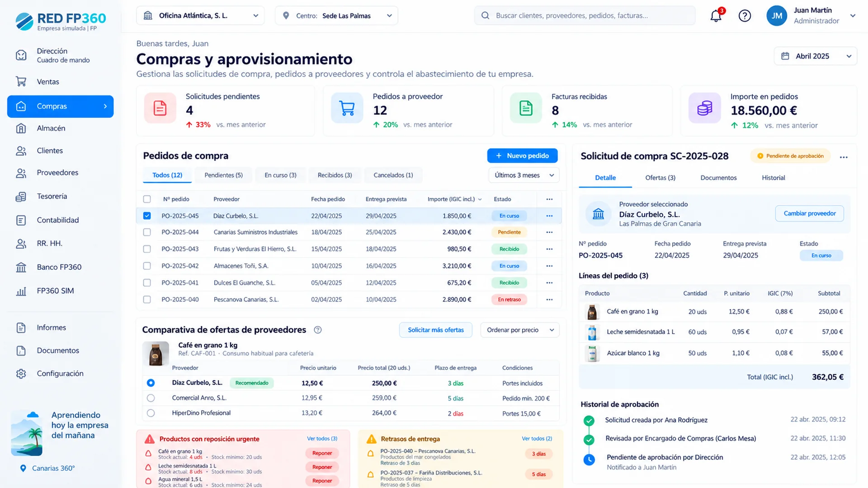The width and height of the screenshot is (868, 488).
Task: Open the three-dot menu for SC-2025-028
Action: click(x=844, y=157)
